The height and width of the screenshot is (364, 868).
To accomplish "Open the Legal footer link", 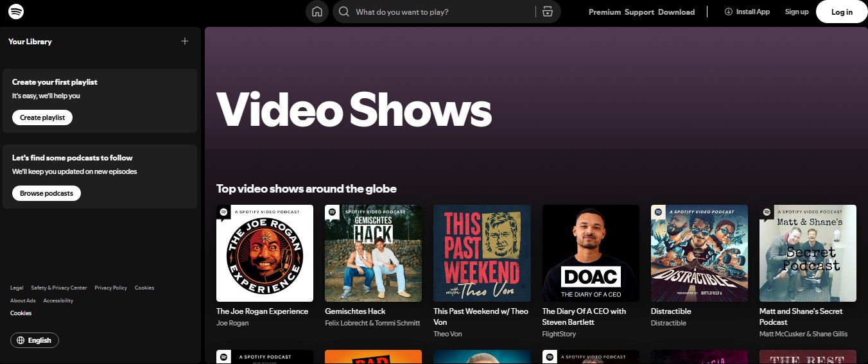I will [x=17, y=288].
